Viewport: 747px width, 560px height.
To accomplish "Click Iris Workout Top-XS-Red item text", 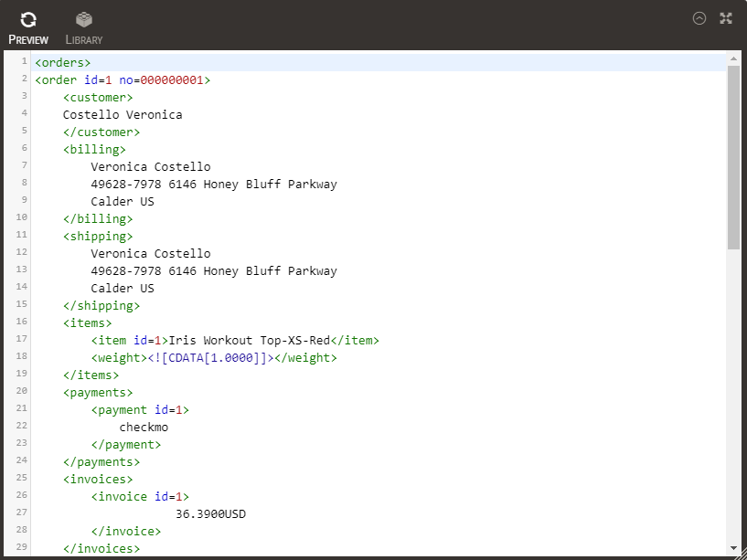I will coord(250,341).
